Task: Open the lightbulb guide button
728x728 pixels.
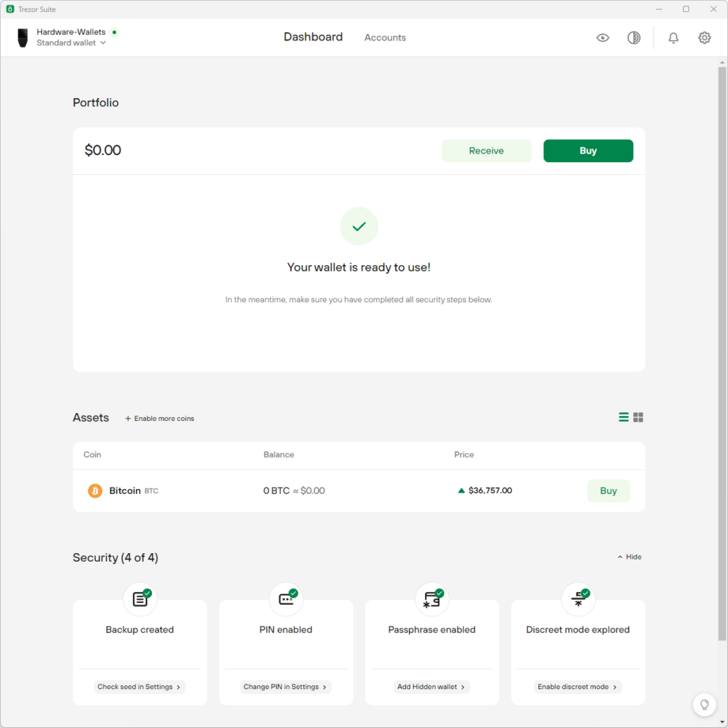Action: pos(705,705)
